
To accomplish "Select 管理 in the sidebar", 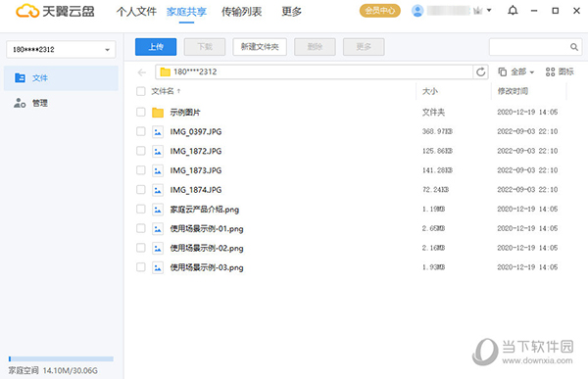I will [61, 103].
